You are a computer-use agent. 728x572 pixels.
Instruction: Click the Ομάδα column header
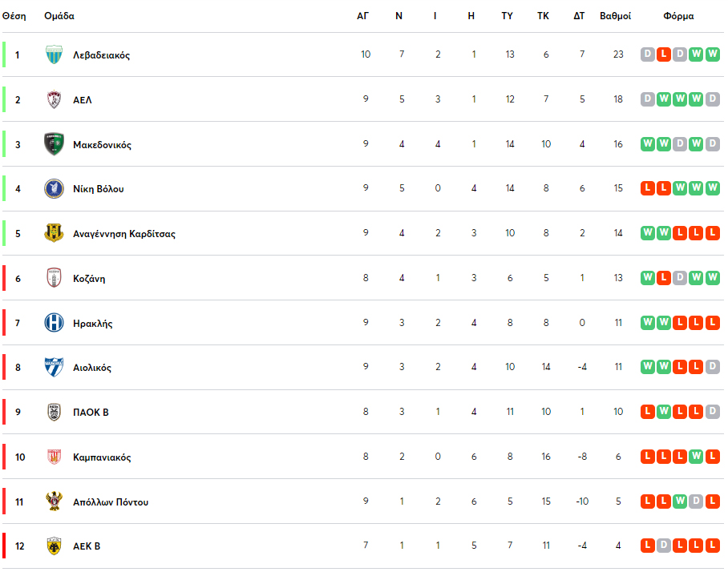(x=59, y=16)
